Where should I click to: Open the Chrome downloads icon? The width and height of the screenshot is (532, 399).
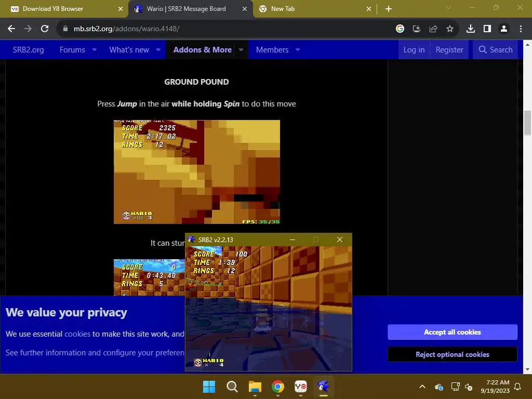click(x=471, y=29)
